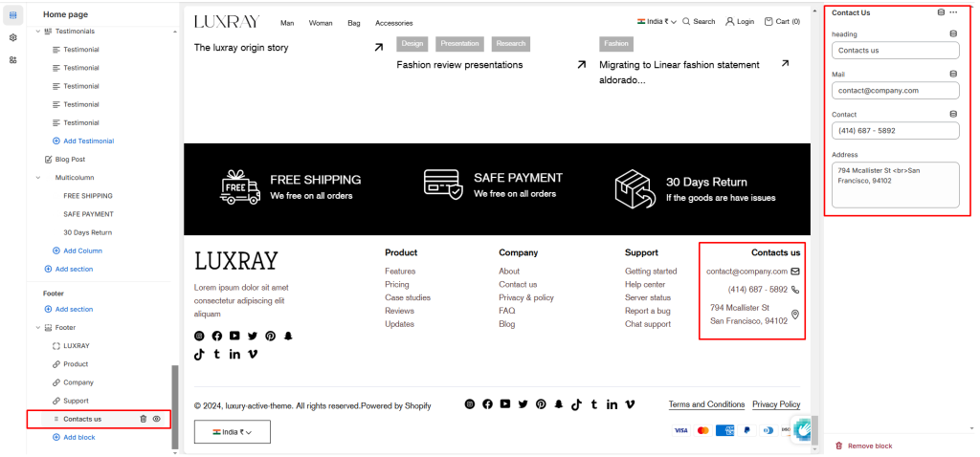The height and width of the screenshot is (457, 980).
Task: Click Add block under Contacts us
Action: click(x=75, y=438)
